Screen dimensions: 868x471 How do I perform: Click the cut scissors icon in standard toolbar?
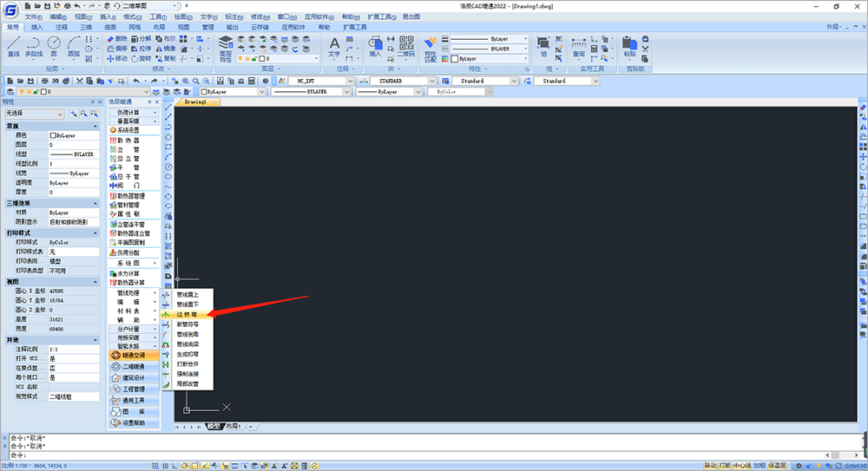(79, 81)
